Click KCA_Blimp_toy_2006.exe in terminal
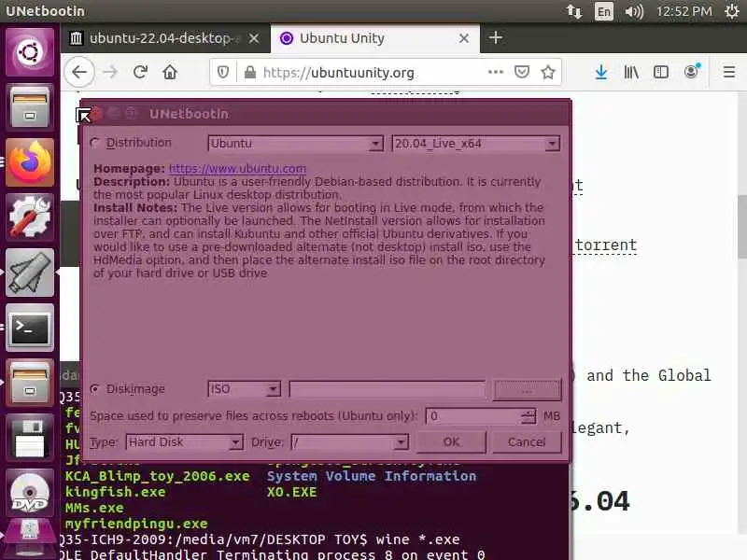The image size is (747, 560). pos(157,476)
